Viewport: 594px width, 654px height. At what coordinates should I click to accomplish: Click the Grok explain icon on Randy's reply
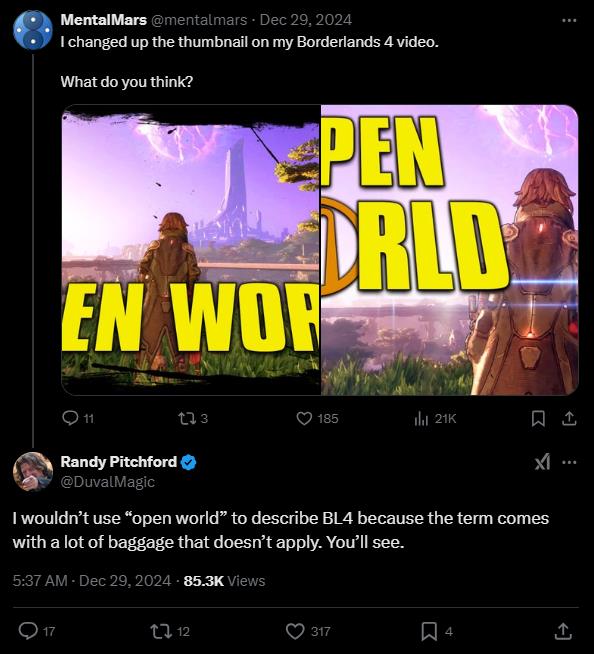pos(542,462)
